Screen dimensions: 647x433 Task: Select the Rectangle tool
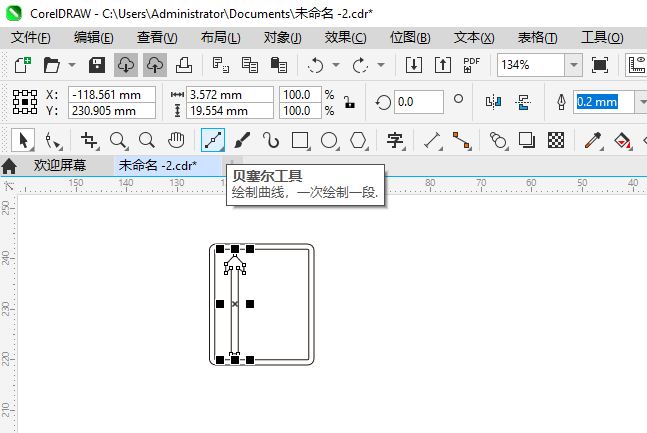[300, 140]
